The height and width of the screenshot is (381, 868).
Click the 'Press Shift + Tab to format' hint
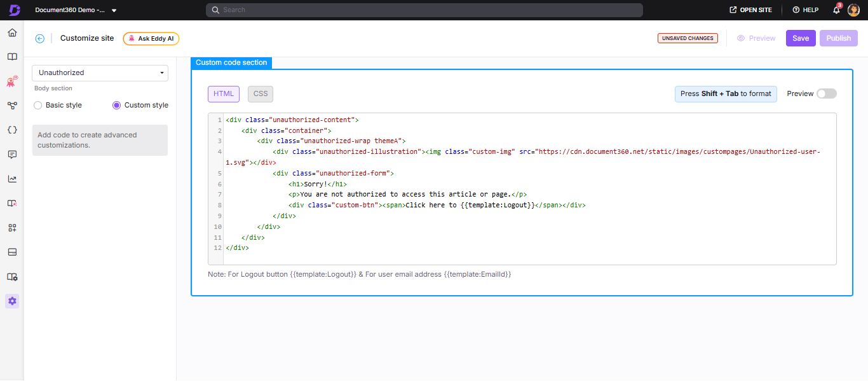(x=726, y=94)
